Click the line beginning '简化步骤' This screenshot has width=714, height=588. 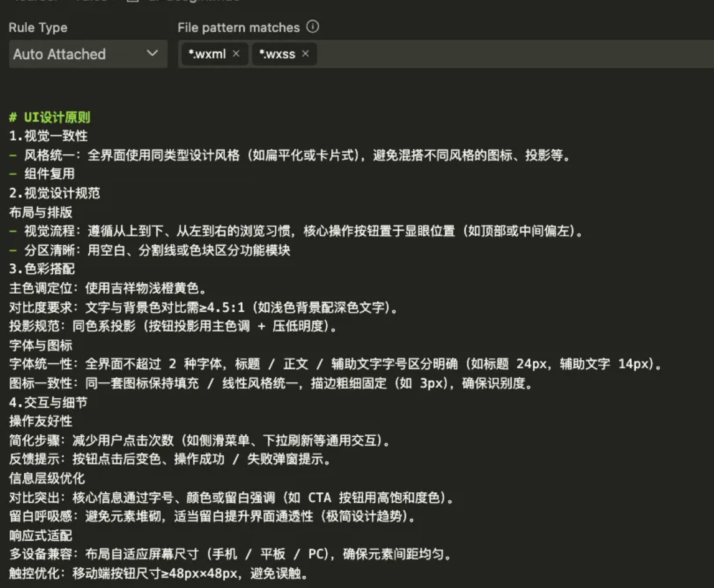point(199,441)
